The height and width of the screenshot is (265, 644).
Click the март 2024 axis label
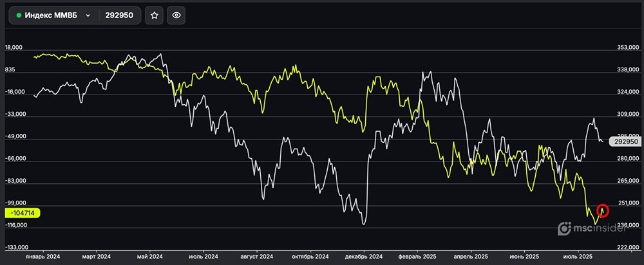coord(96,257)
